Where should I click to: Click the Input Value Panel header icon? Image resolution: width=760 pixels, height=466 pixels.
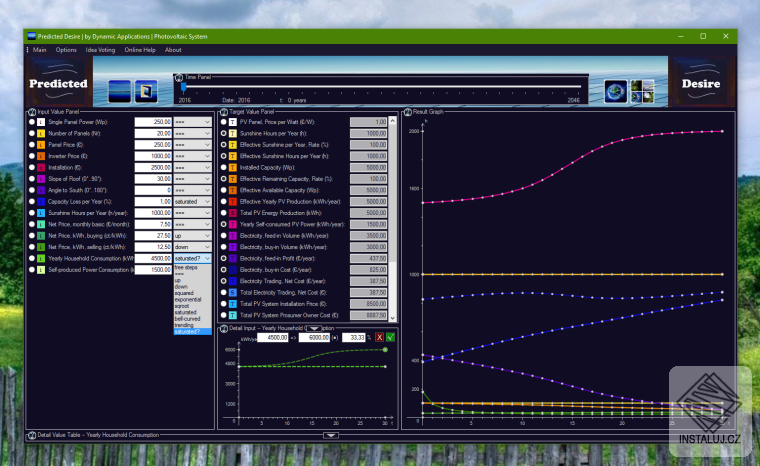coord(32,112)
